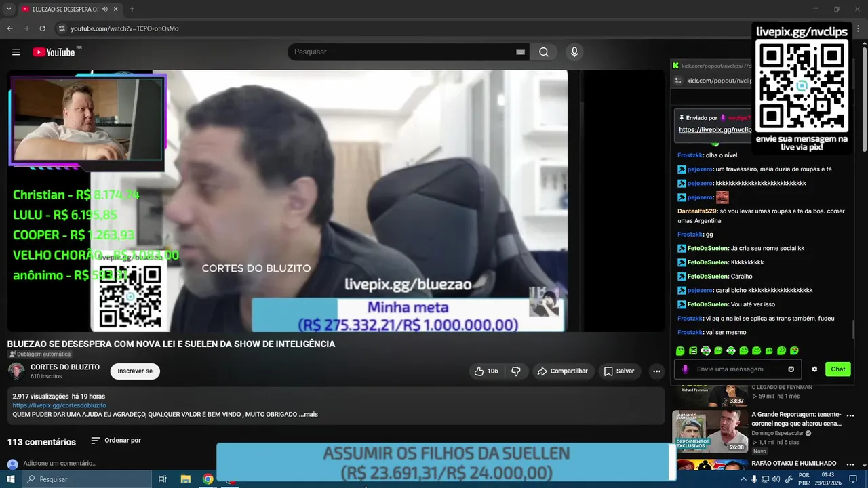The width and height of the screenshot is (868, 488).
Task: Show hidden system tray icons
Action: pos(744,479)
